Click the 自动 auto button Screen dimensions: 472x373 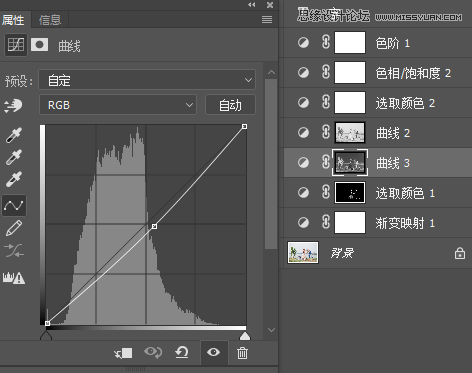click(x=230, y=105)
